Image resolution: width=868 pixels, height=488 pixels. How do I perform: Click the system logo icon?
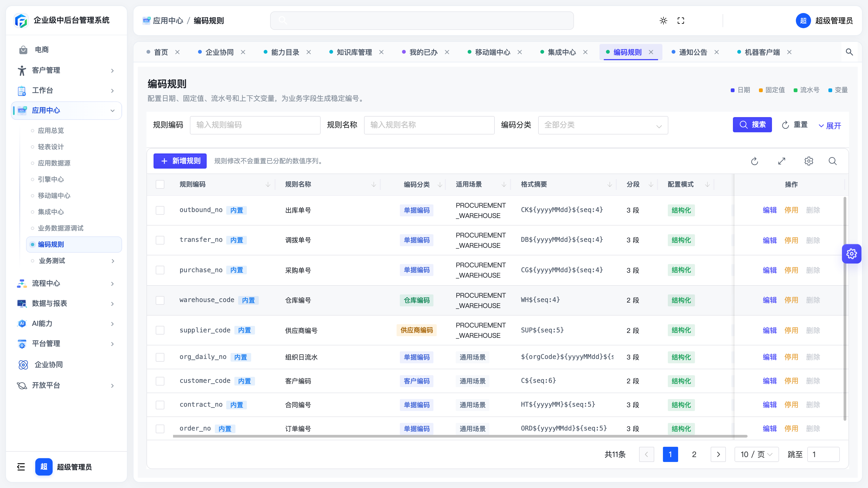click(x=21, y=21)
